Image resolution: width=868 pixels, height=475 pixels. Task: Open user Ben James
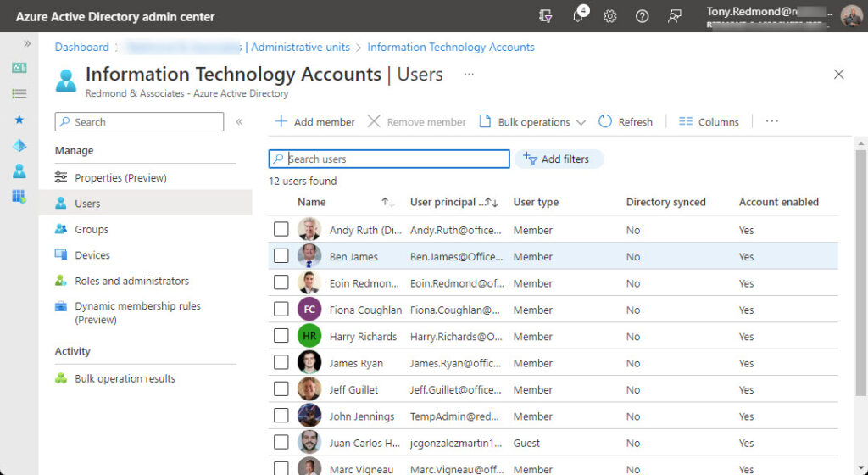[x=353, y=257]
